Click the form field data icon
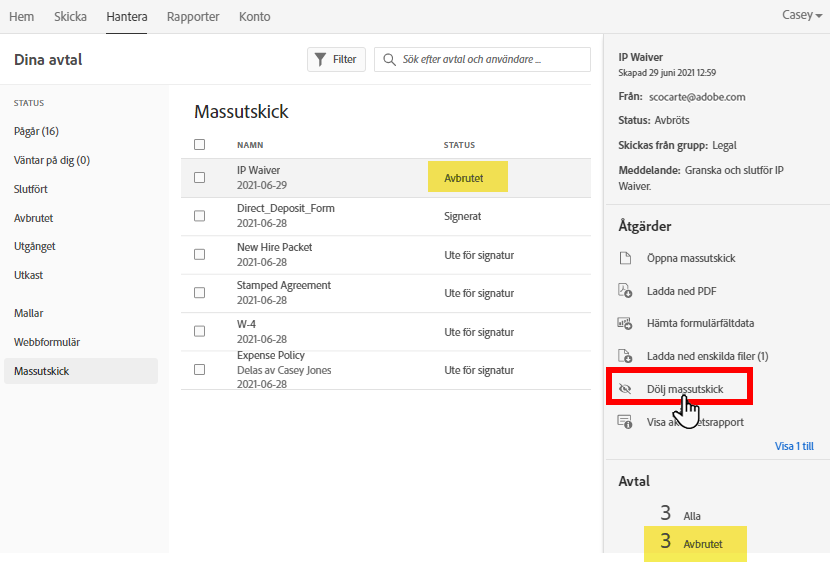Viewport: 830px width, 579px height. [625, 323]
